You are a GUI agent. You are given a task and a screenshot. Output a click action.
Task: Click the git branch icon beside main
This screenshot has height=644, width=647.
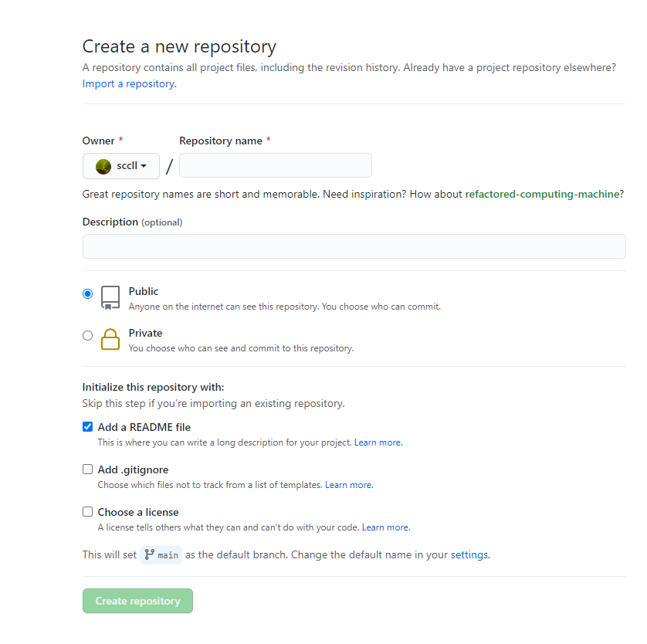(149, 554)
